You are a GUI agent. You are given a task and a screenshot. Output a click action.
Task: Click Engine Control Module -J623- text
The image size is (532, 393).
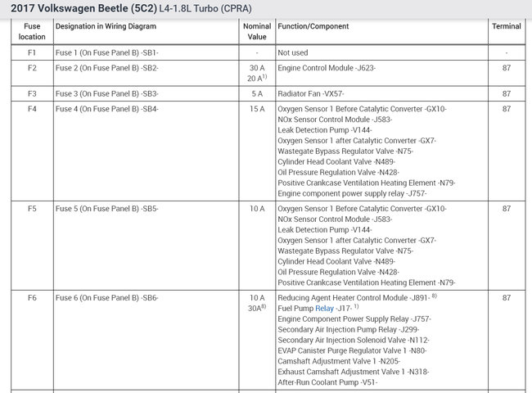(327, 68)
